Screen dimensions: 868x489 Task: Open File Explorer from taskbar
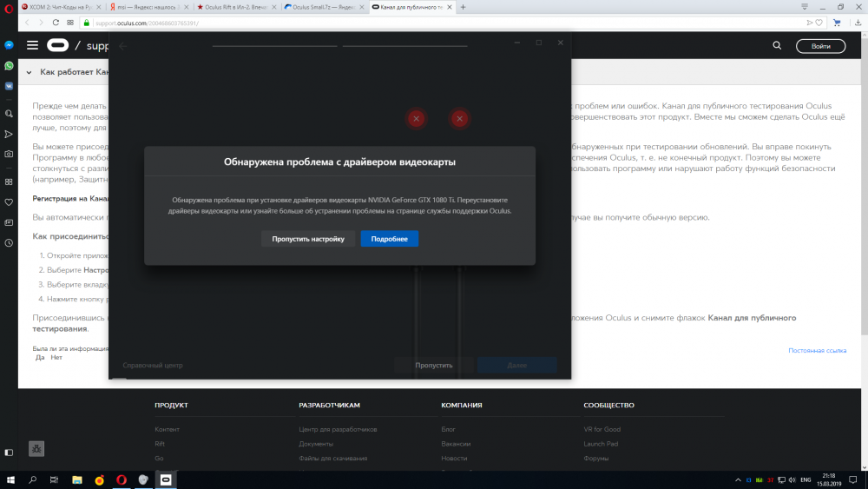tap(77, 479)
